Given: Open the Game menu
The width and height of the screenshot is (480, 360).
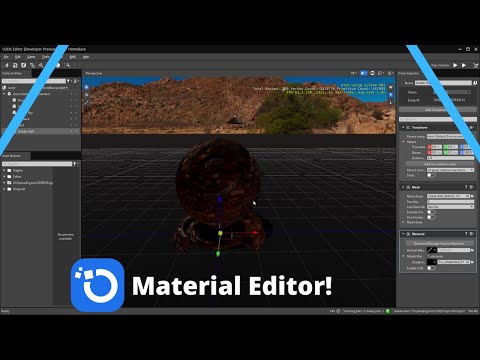Looking at the screenshot, I should click(31, 57).
